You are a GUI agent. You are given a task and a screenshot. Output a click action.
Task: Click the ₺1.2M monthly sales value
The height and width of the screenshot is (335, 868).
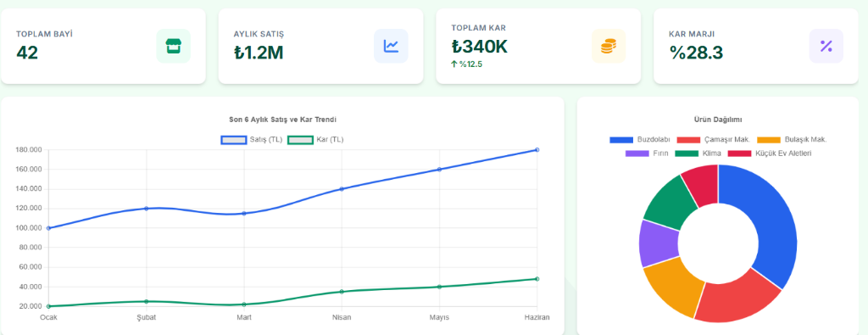258,53
